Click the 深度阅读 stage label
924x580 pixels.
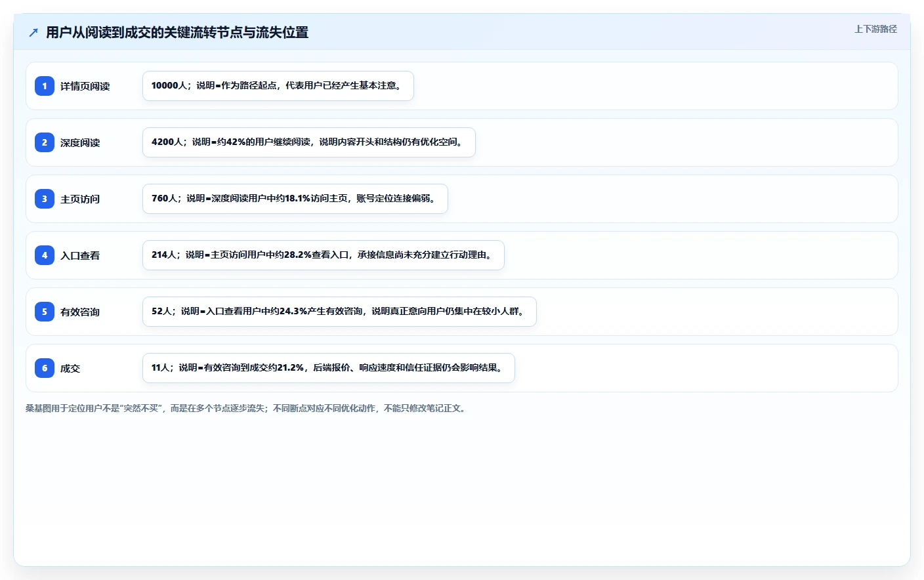click(x=80, y=143)
